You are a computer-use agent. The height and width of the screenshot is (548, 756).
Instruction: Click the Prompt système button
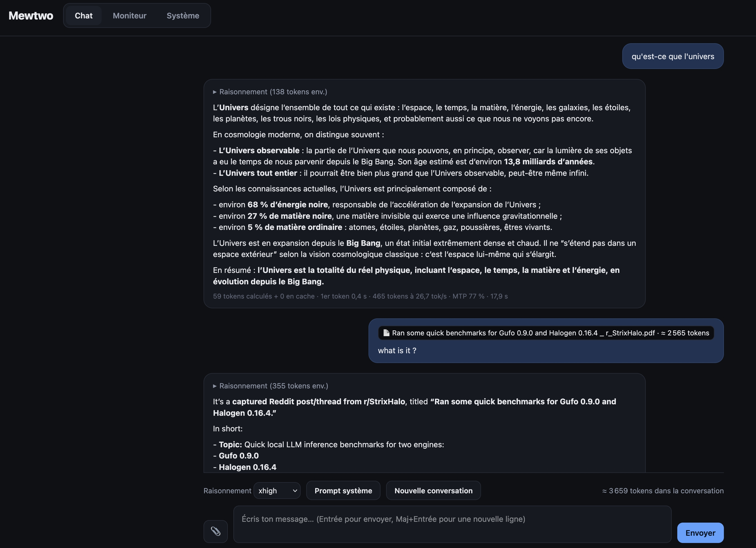click(343, 491)
